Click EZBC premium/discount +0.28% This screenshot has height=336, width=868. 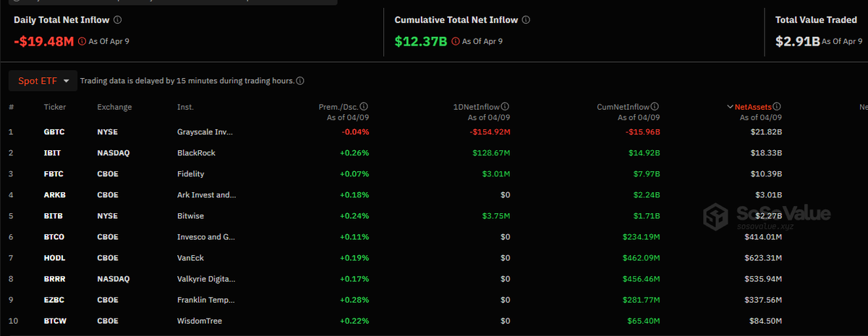tap(355, 300)
